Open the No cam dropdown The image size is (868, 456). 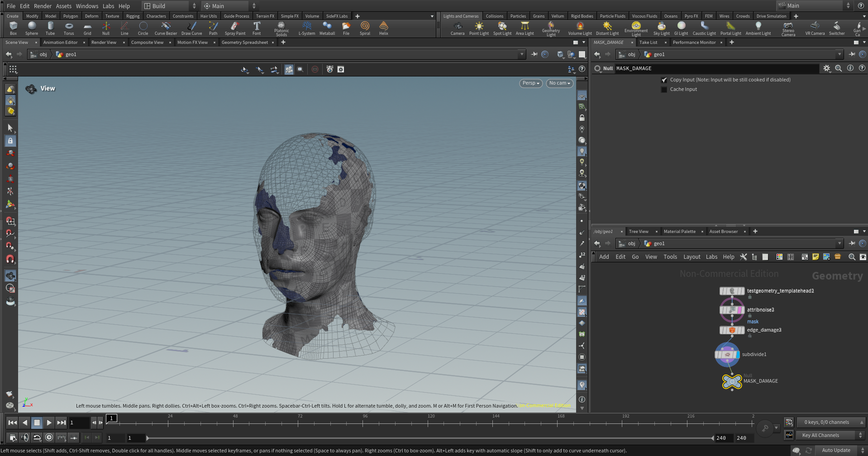(559, 83)
